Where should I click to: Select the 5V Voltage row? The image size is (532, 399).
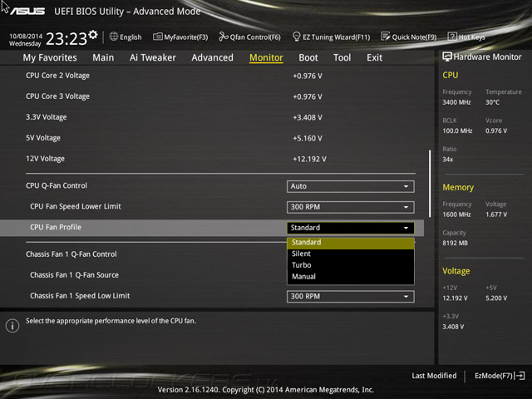click(212, 138)
